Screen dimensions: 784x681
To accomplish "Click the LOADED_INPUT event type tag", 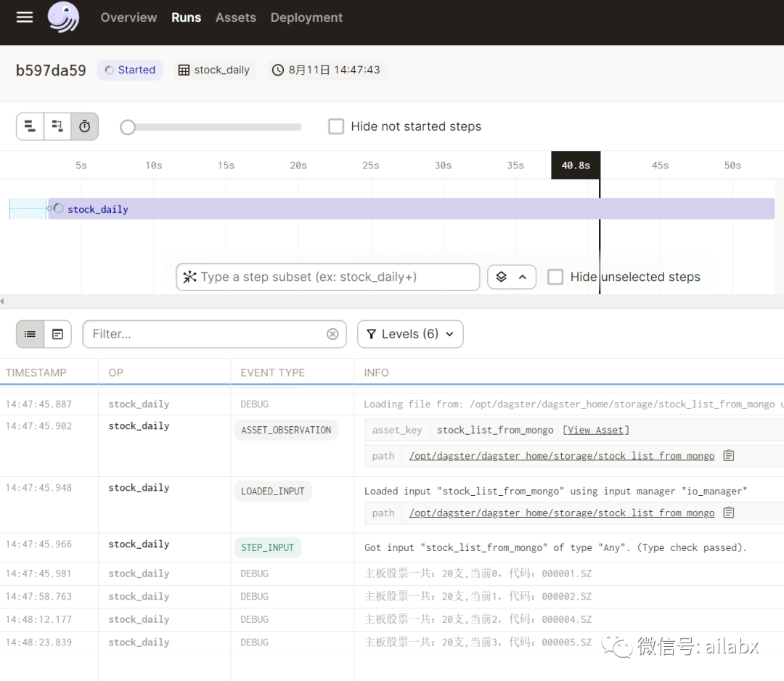I will tap(272, 491).
